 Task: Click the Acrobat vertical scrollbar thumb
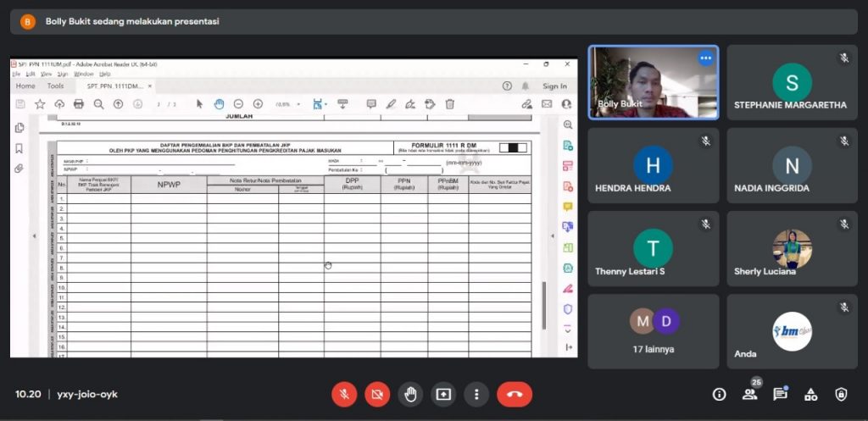(x=543, y=306)
